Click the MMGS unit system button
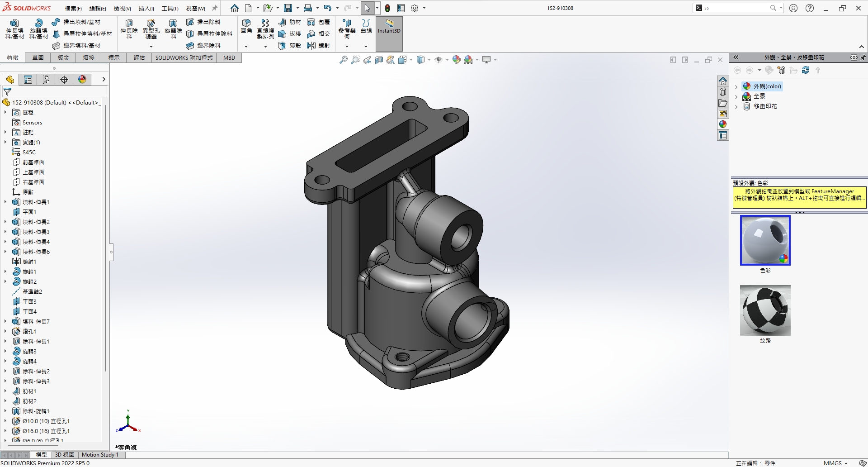Screen dimensions: 868x467 click(x=835, y=463)
